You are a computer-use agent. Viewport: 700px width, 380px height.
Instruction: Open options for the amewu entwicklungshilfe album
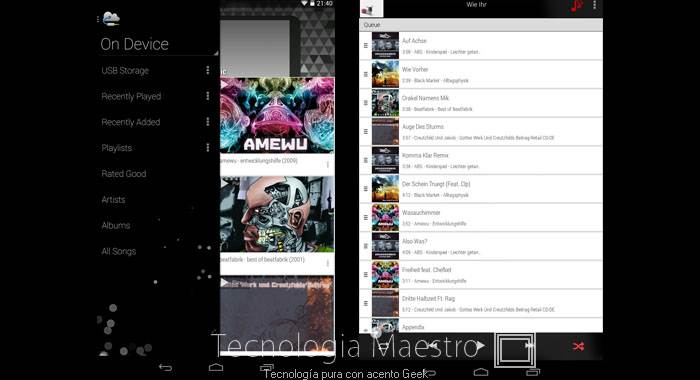(328, 164)
